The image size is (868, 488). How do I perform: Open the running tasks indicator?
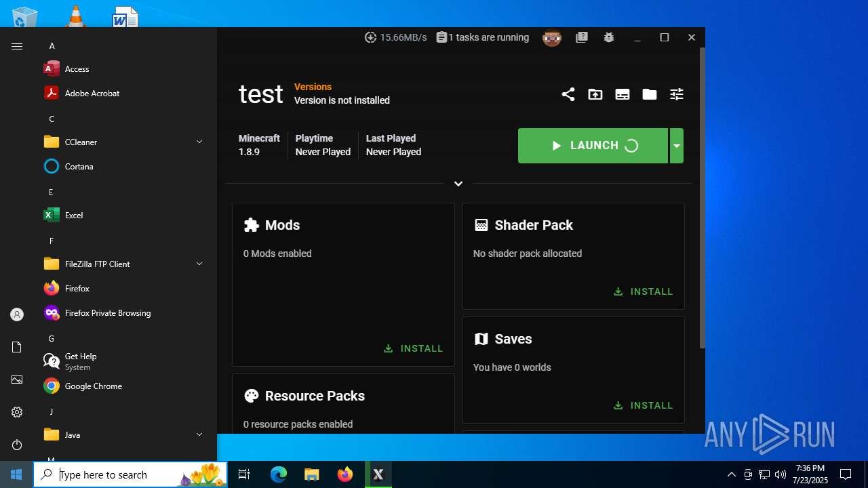[x=482, y=37]
